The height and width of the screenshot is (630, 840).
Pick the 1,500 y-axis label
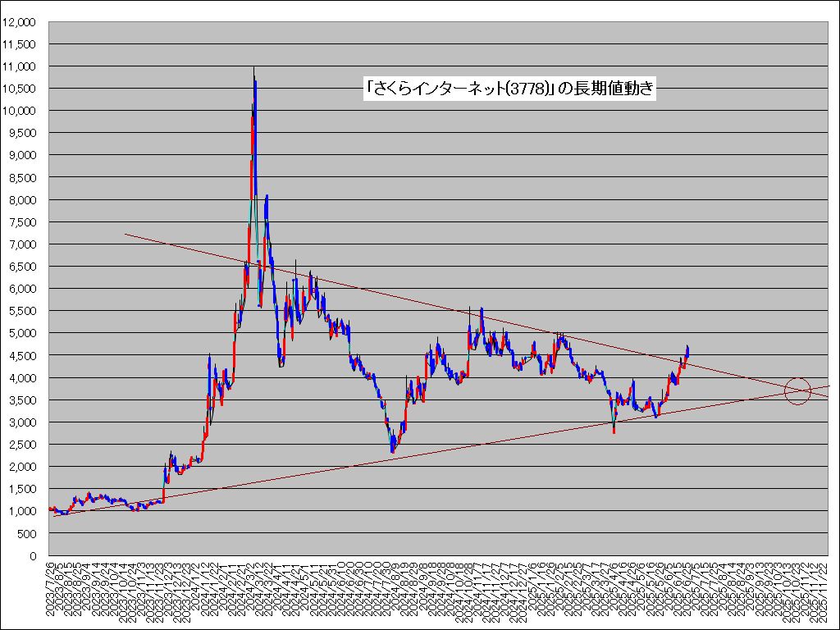click(22, 490)
